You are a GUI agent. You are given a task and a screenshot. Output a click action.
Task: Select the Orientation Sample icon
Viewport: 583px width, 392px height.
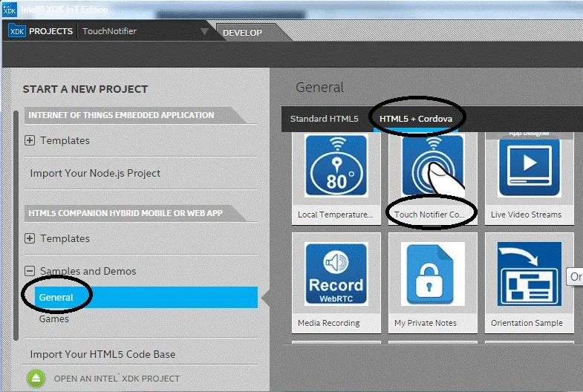tap(529, 274)
